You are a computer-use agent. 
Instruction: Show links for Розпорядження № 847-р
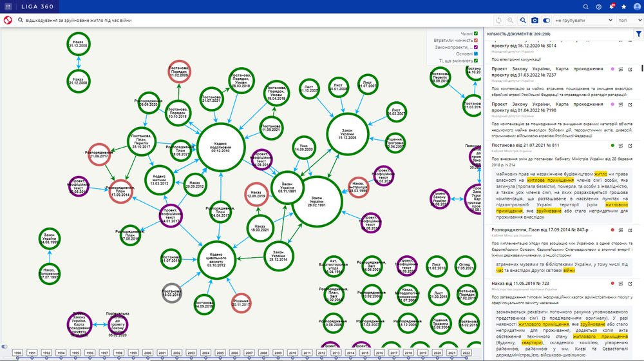(x=621, y=230)
